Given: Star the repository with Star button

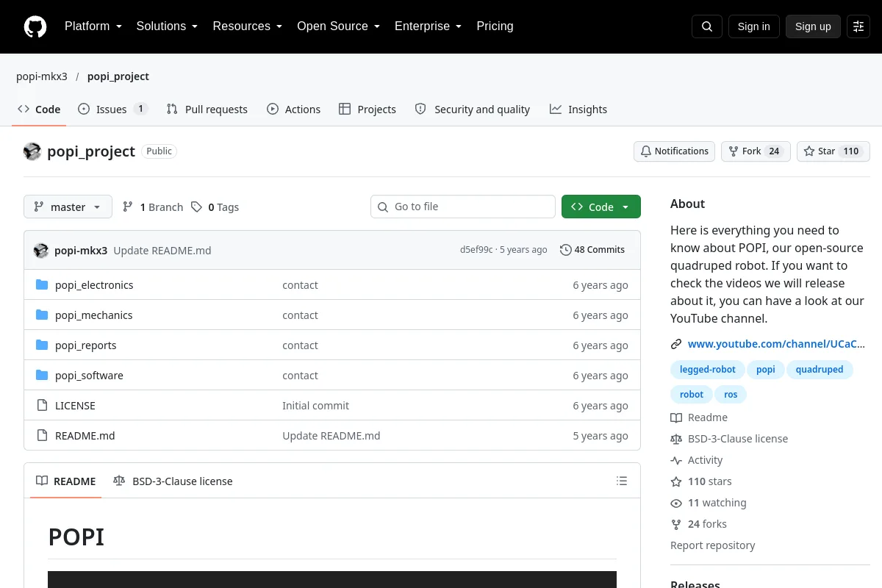Looking at the screenshot, I should (x=833, y=151).
